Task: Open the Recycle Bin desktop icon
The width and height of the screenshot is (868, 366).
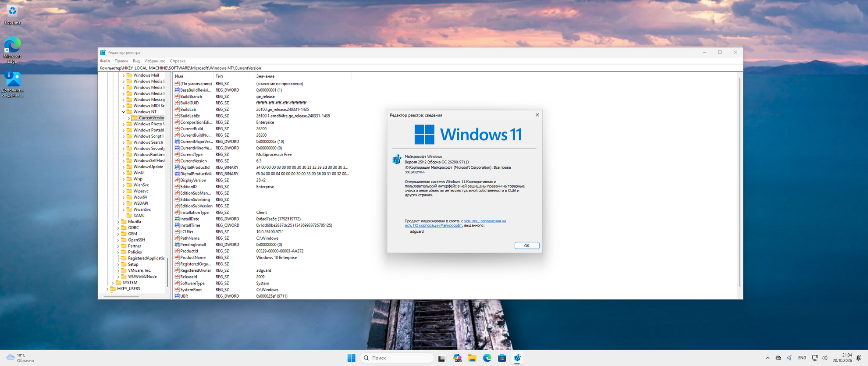Action: pos(12,14)
